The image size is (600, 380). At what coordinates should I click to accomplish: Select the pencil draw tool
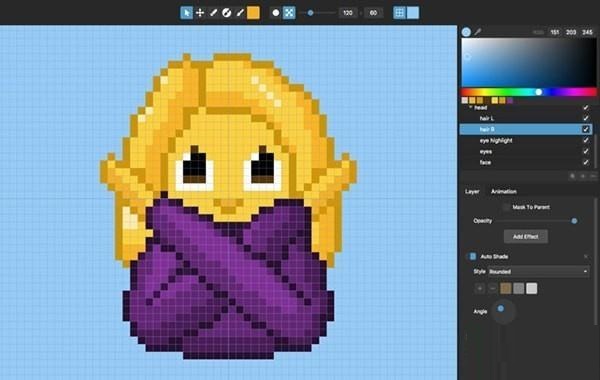(213, 13)
